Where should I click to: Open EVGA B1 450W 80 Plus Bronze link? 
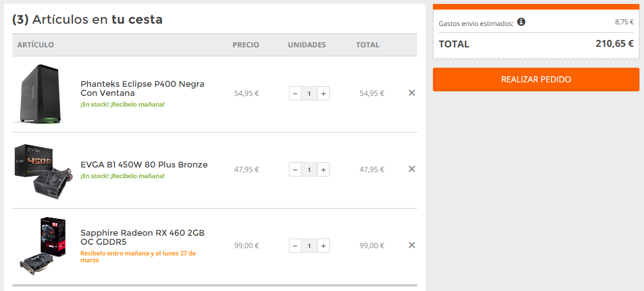[144, 165]
